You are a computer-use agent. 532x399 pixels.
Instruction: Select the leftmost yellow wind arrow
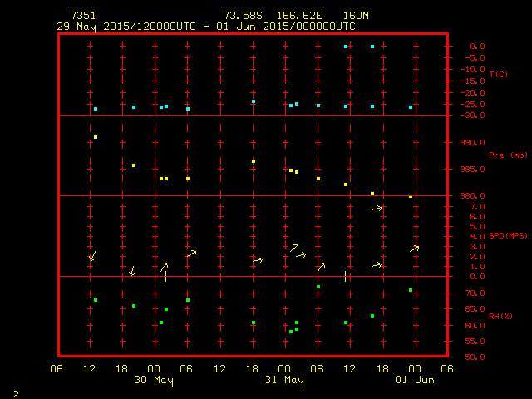[92, 256]
